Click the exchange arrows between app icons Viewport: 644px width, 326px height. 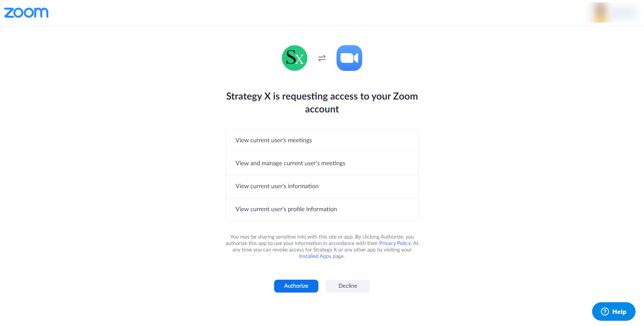coord(322,58)
